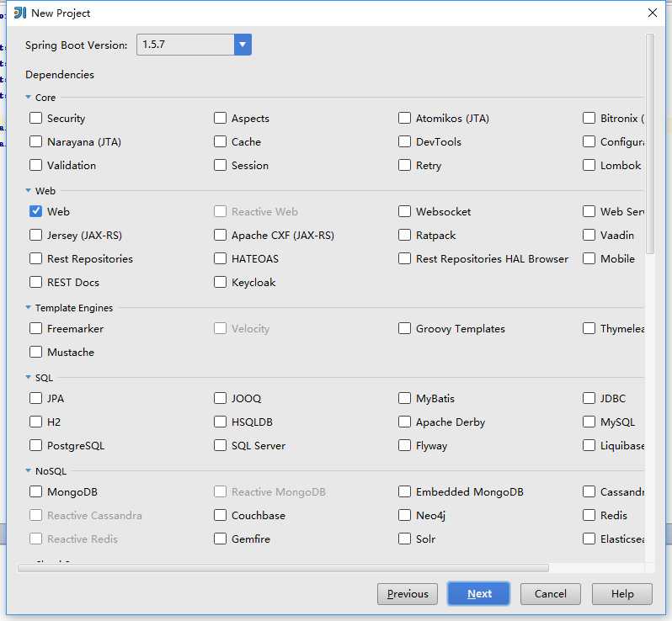Collapse the SQL dependencies section
This screenshot has width=672, height=621.
pos(29,377)
